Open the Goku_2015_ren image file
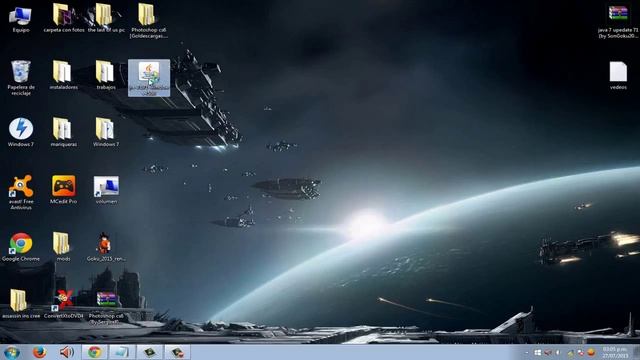640x360 pixels. [106, 247]
